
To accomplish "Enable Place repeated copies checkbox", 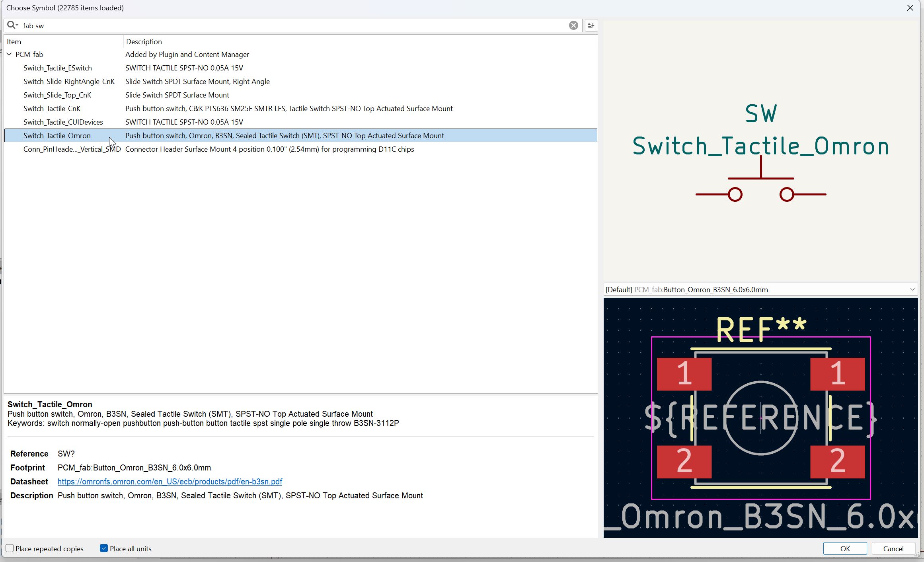I will tap(10, 548).
